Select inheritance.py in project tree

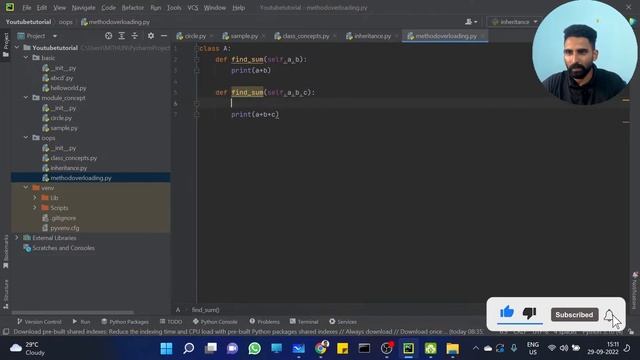(x=64, y=168)
